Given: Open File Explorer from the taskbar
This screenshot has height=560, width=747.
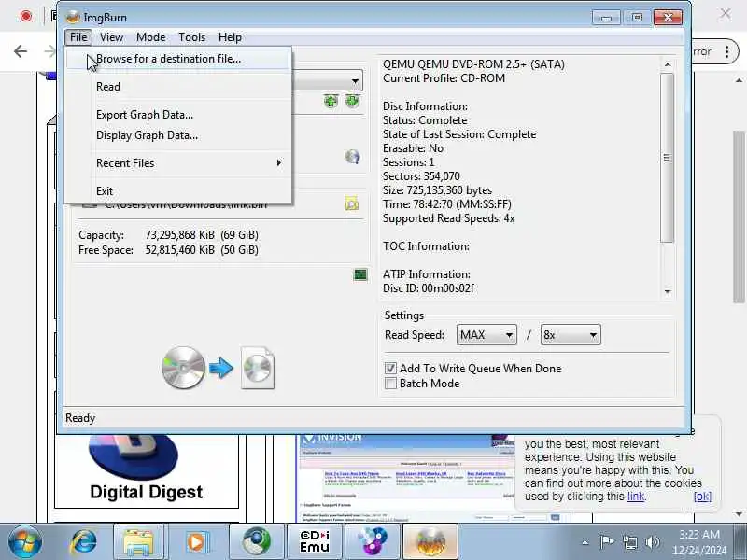Looking at the screenshot, I should click(x=138, y=542).
